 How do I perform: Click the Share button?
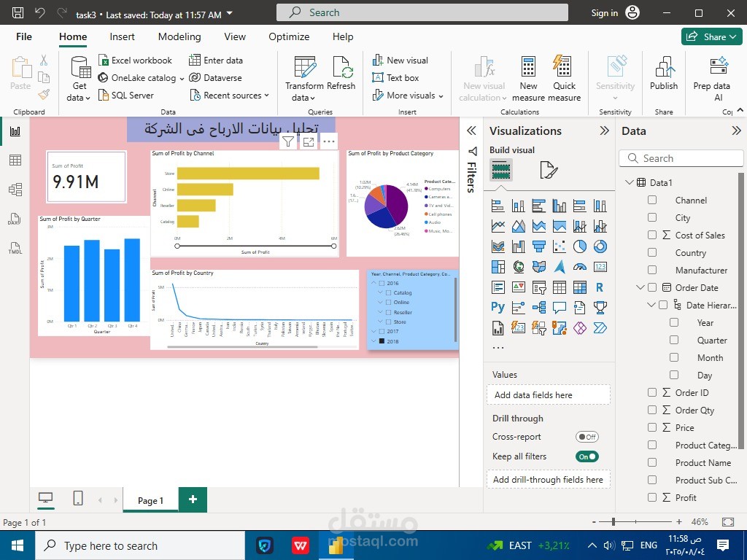712,36
